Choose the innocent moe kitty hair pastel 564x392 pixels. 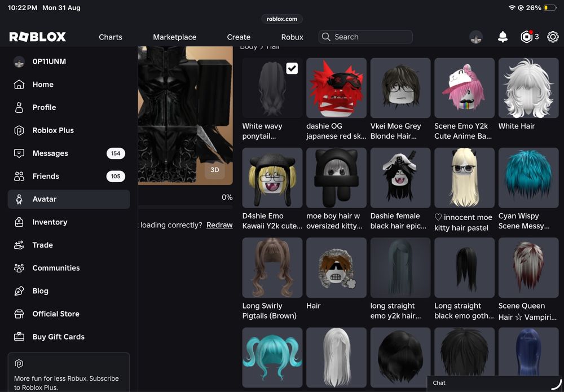(464, 178)
